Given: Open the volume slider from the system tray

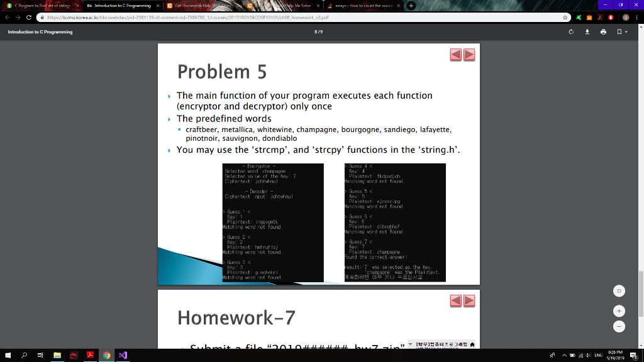Looking at the screenshot, I should (x=587, y=355).
